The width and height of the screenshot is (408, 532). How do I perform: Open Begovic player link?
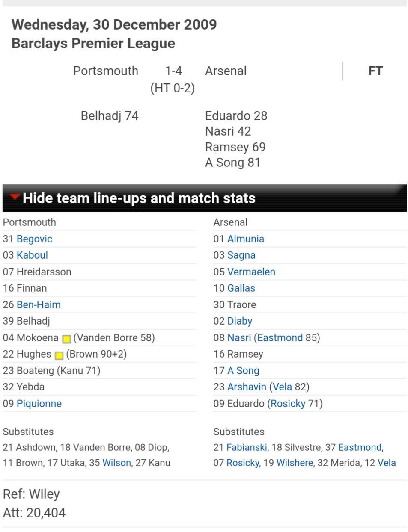coord(34,239)
